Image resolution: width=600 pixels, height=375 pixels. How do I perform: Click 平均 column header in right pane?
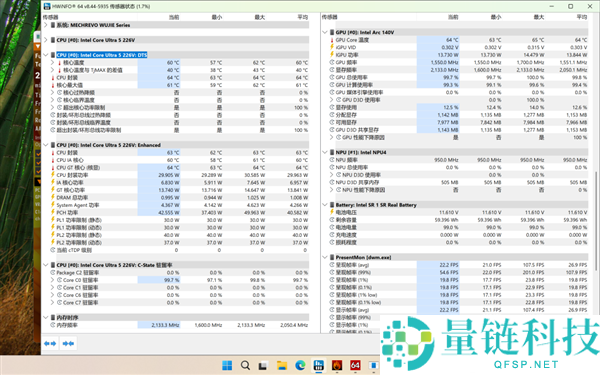(x=582, y=17)
